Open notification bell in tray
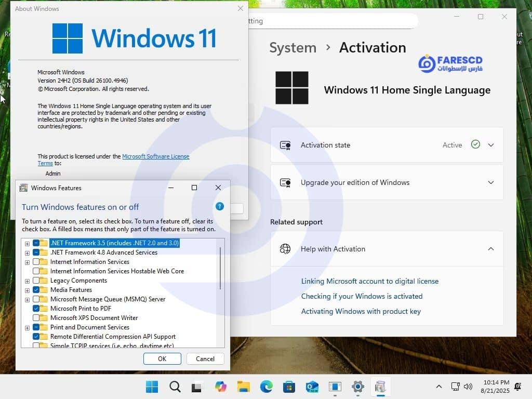Viewport: 532px width, 399px height. point(518,387)
